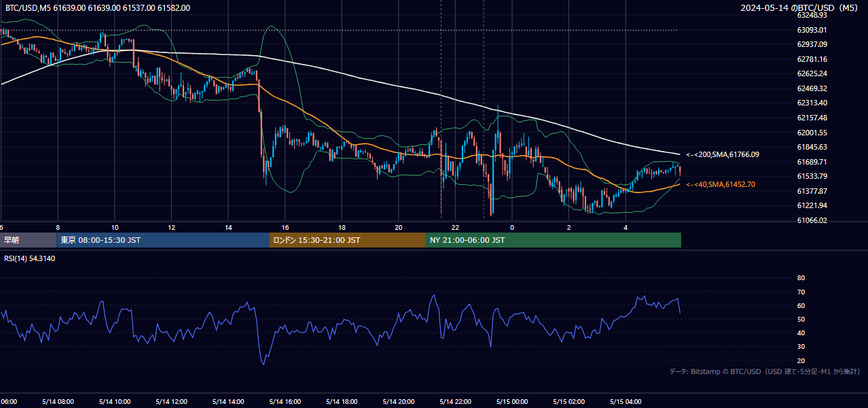The height and width of the screenshot is (408, 868).
Task: Click price axis label 62781.16
Action: (812, 59)
